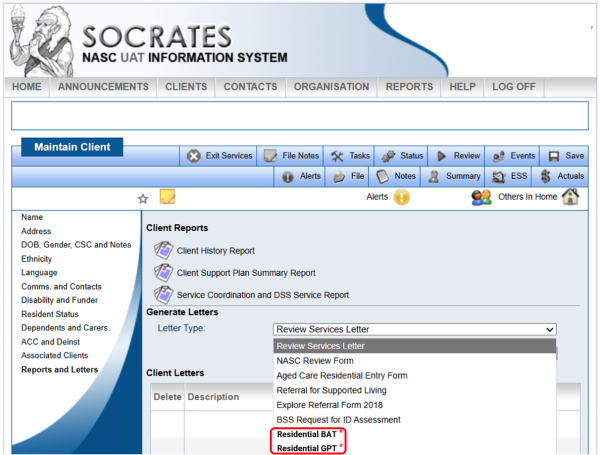Go to Name section in sidebar

(x=32, y=217)
